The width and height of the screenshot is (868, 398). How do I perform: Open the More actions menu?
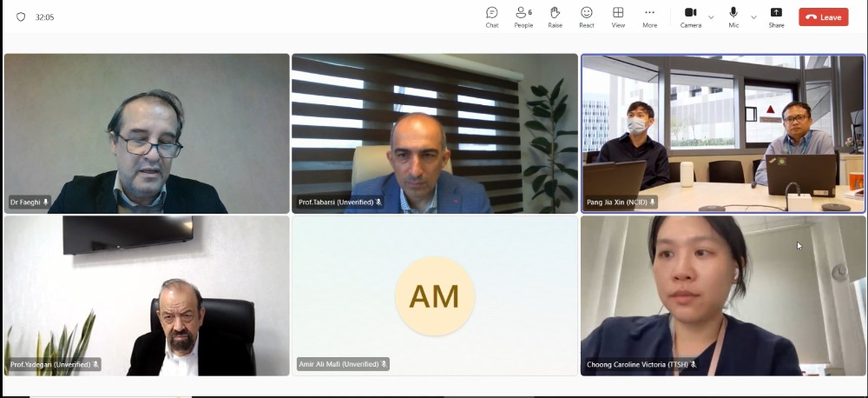pyautogui.click(x=649, y=17)
